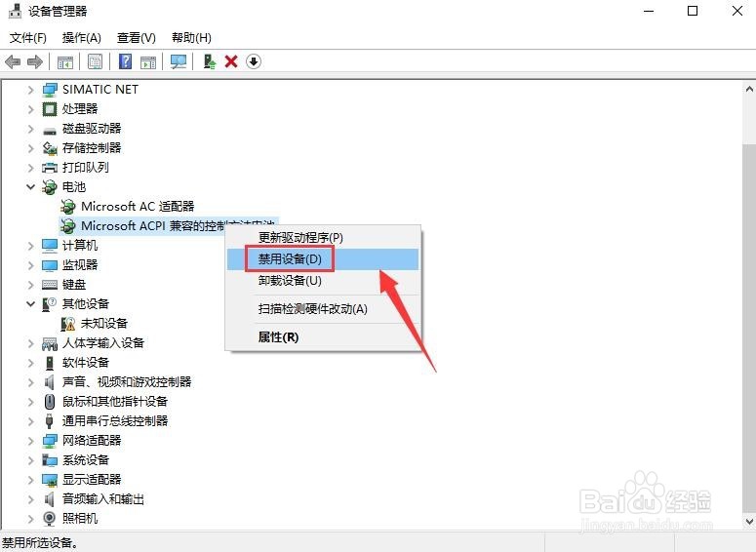756x552 pixels.
Task: Collapse the 电池 node
Action: [x=31, y=186]
